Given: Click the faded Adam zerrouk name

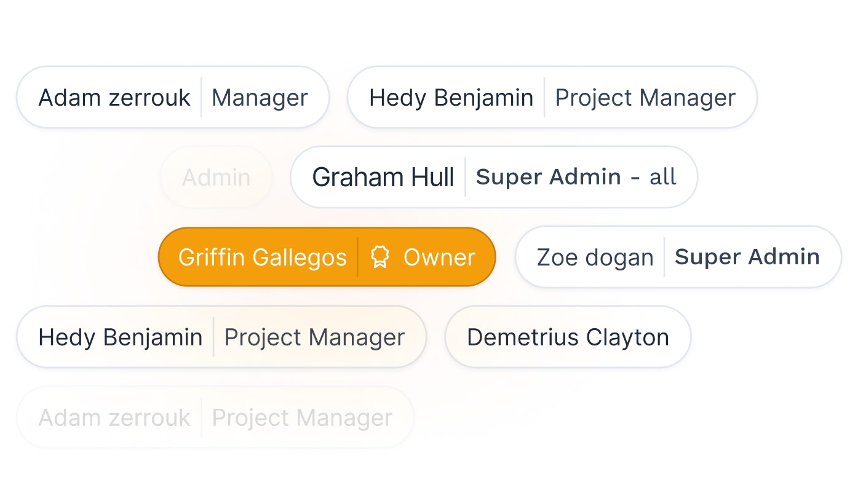Looking at the screenshot, I should (114, 417).
